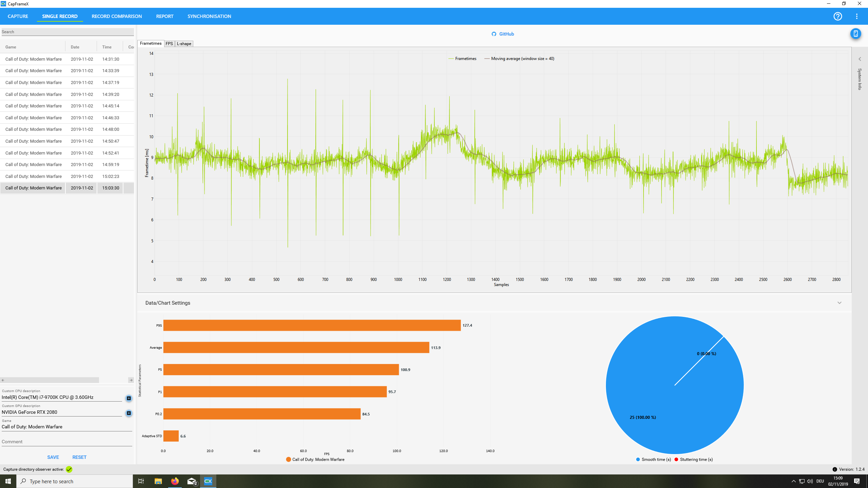868x488 pixels.
Task: Show hidden system tray icons
Action: click(793, 481)
